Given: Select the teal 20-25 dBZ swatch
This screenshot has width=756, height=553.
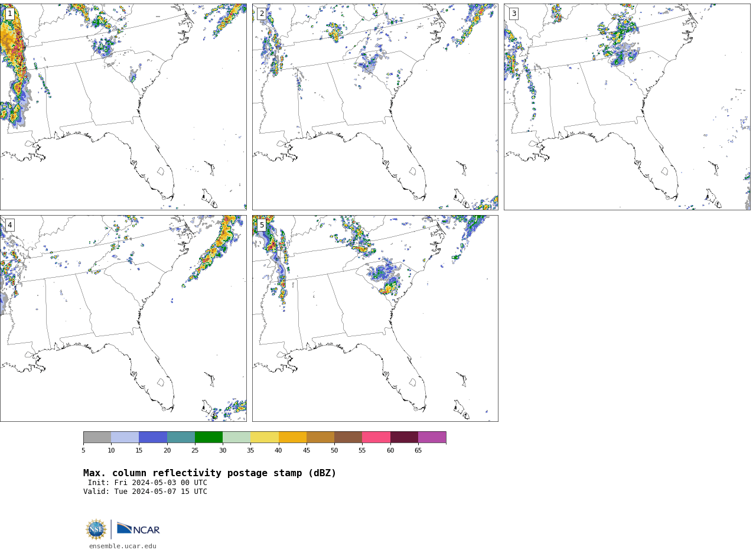Looking at the screenshot, I should (181, 437).
